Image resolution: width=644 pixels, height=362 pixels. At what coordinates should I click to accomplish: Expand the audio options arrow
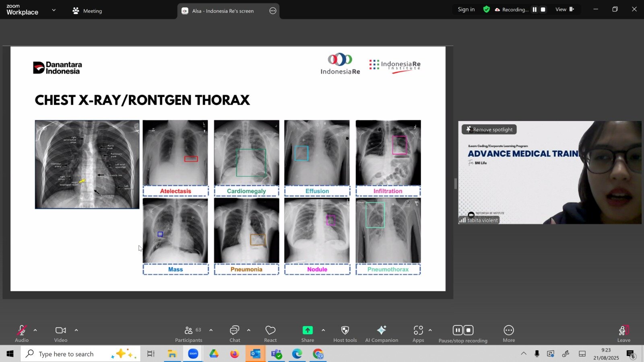[35, 330]
